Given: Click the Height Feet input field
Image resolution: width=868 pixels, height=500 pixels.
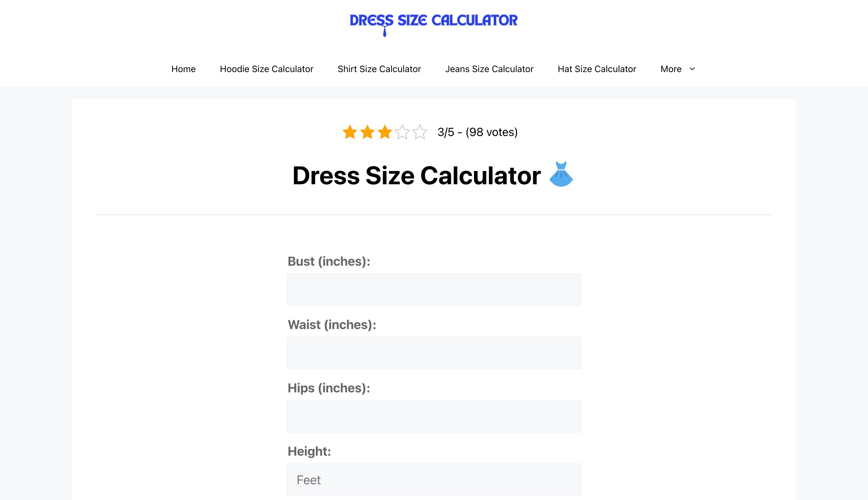Looking at the screenshot, I should (434, 479).
